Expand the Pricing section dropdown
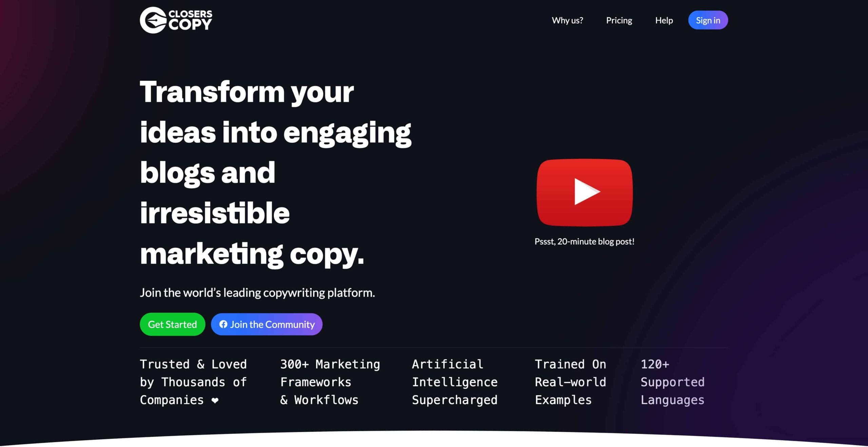This screenshot has width=868, height=447. 618,19
